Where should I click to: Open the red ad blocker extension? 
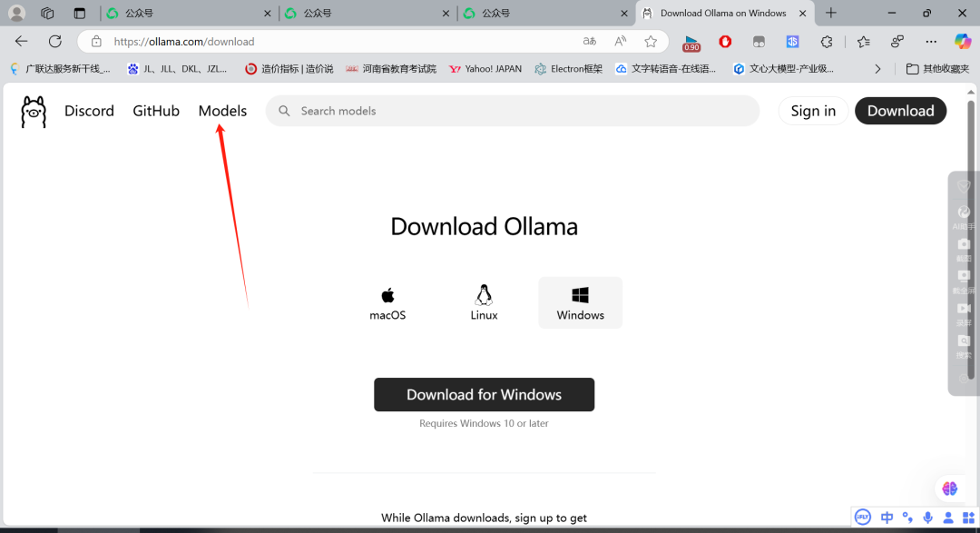click(x=725, y=41)
